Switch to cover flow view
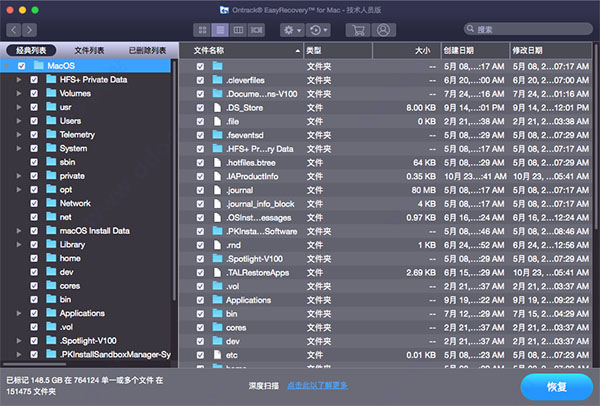The image size is (600, 406). coord(256,30)
